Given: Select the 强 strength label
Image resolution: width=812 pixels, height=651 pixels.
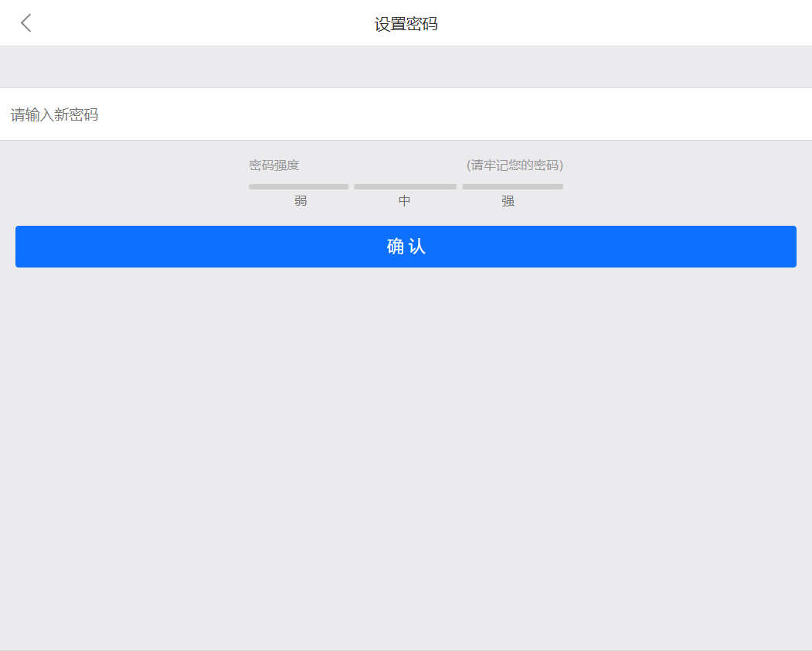Looking at the screenshot, I should pos(508,201).
